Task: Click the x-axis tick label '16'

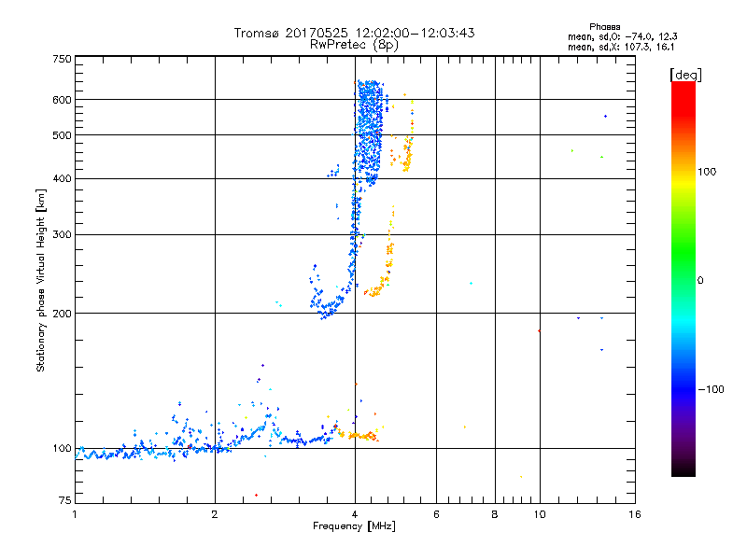Action: [635, 514]
